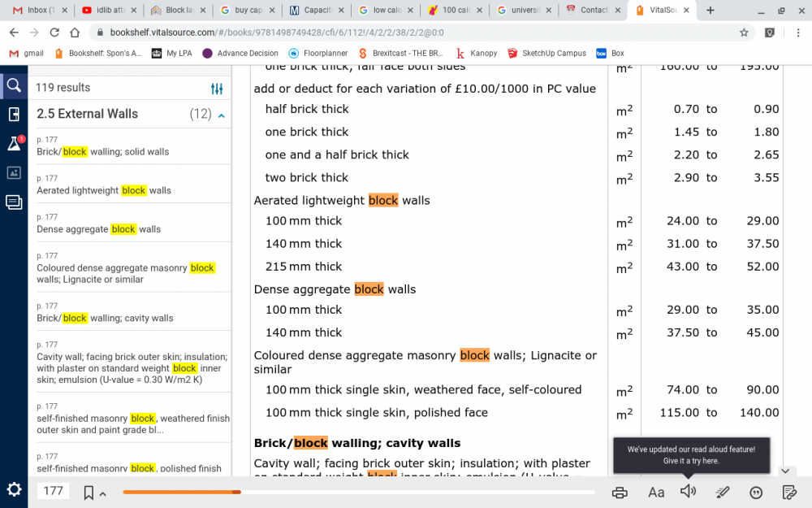Open the gmail bookmark

[27, 53]
